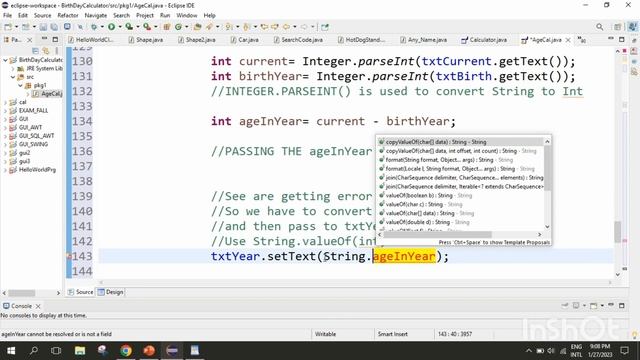This screenshot has width=640, height=360.
Task: Open dropdown arrow next to New icon
Action: click(16, 27)
